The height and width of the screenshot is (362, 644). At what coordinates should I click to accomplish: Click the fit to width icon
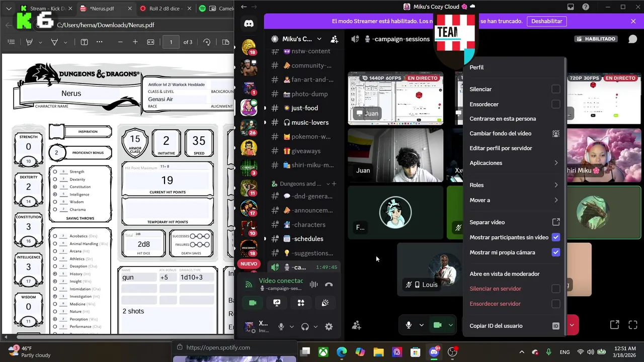150,42
